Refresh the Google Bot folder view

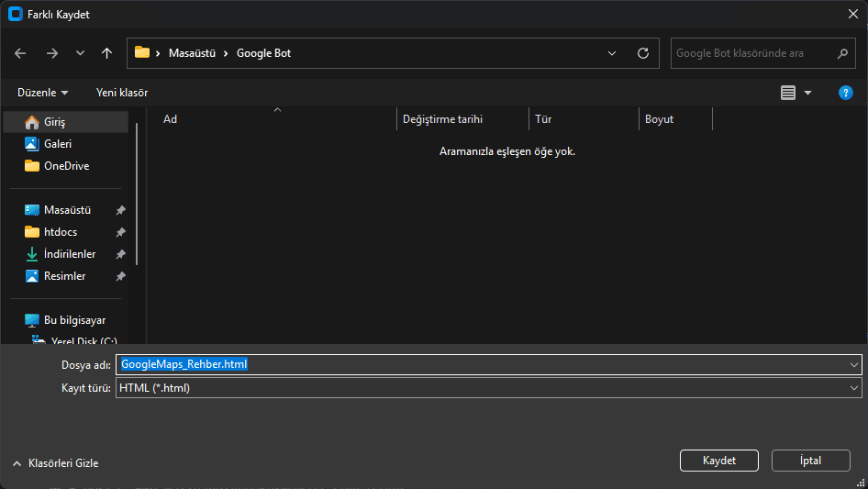pos(643,53)
